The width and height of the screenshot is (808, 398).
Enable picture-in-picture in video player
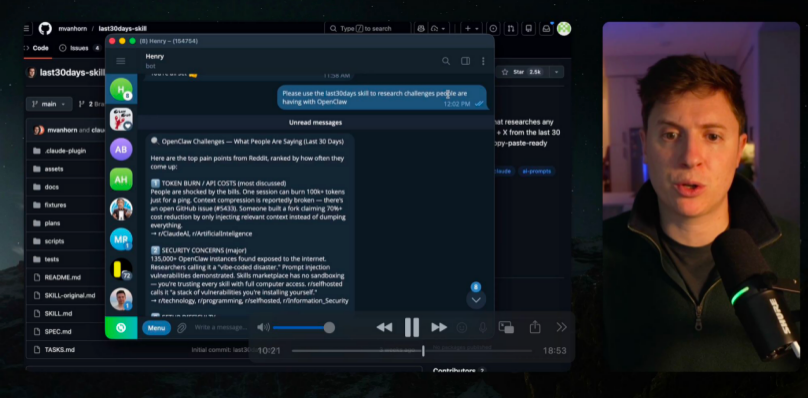click(506, 327)
